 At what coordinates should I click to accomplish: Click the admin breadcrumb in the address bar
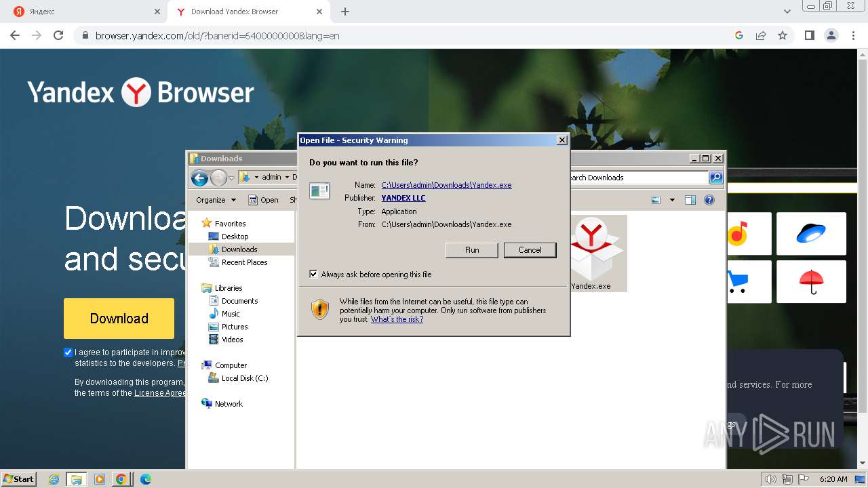(271, 178)
